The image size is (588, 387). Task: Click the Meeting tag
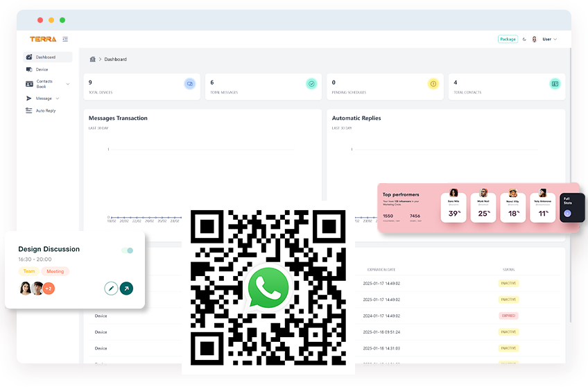click(55, 271)
